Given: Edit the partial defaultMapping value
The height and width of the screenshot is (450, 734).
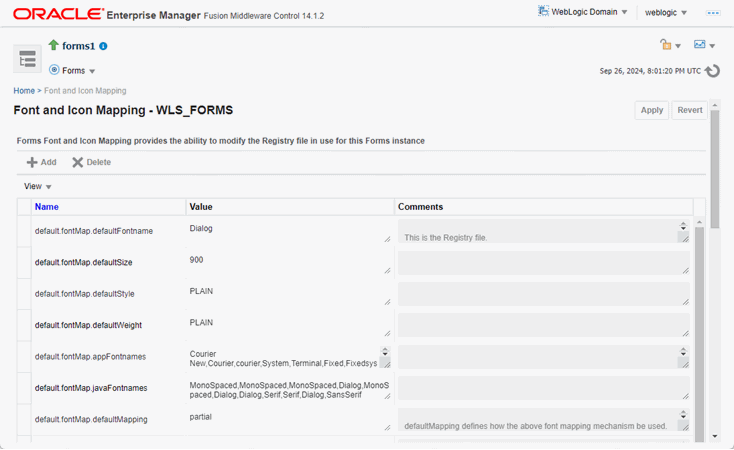Looking at the screenshot, I should tap(289, 420).
